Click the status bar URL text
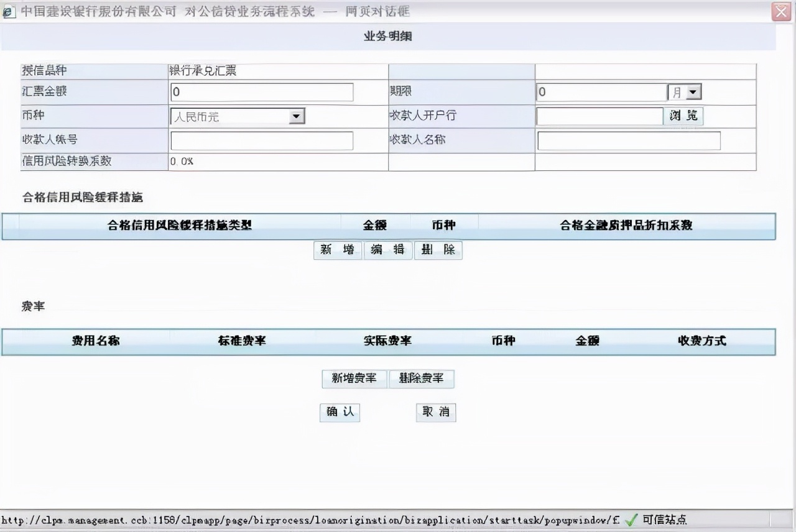This screenshot has height=532, width=796. tap(311, 520)
